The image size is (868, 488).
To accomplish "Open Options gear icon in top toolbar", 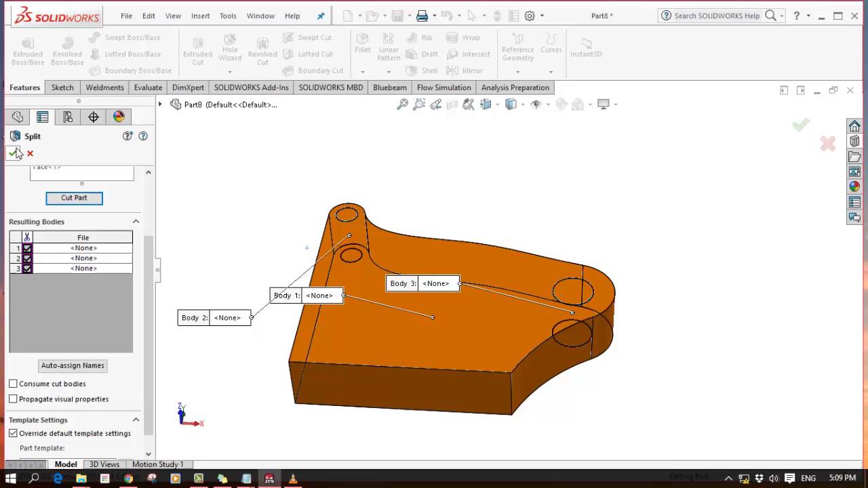I will tap(530, 16).
